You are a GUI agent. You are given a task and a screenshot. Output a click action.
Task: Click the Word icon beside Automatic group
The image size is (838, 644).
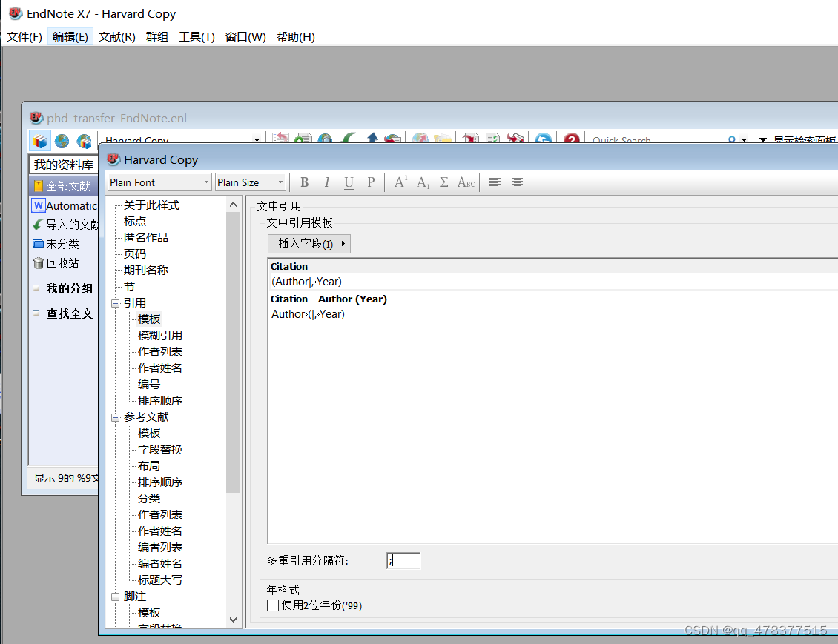39,205
